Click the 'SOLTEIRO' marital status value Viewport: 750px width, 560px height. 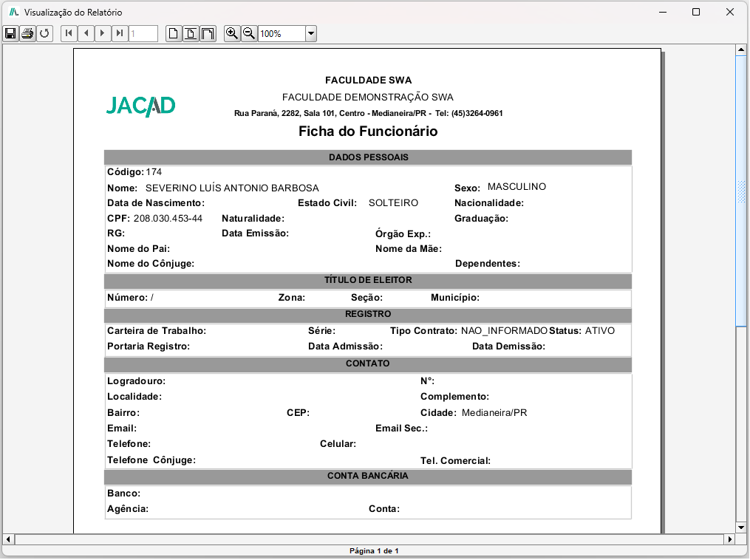[x=393, y=202]
